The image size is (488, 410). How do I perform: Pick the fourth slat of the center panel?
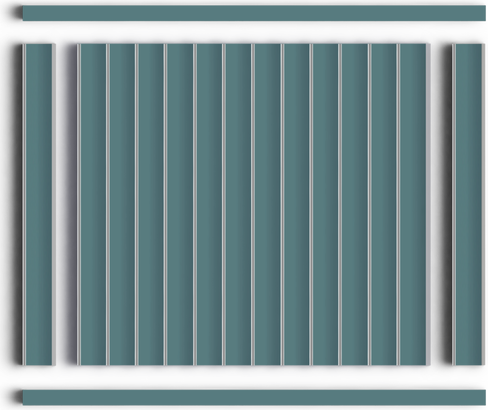pyautogui.click(x=180, y=204)
